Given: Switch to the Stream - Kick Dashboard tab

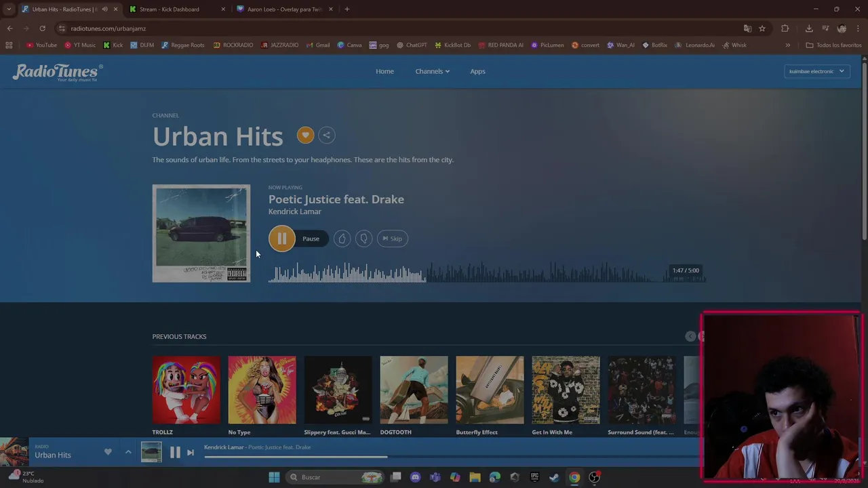Looking at the screenshot, I should tap(178, 9).
